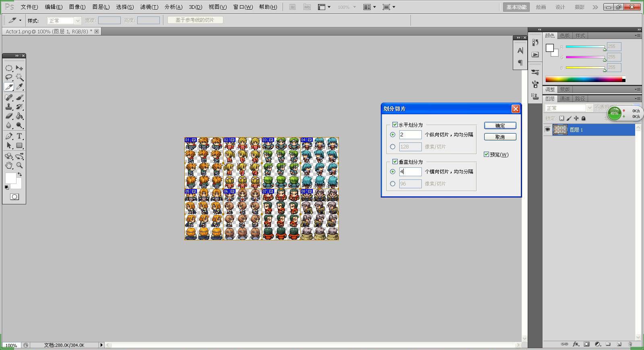
Task: Switch to the 色板 tab
Action: 565,36
